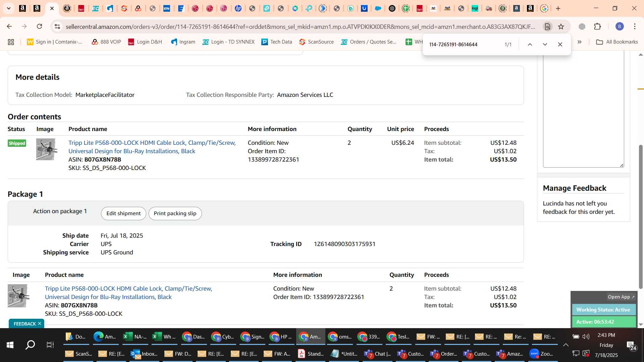Screen dimensions: 644x362
Task: Open Tripp Lite product link in Package 1
Action: (x=128, y=293)
